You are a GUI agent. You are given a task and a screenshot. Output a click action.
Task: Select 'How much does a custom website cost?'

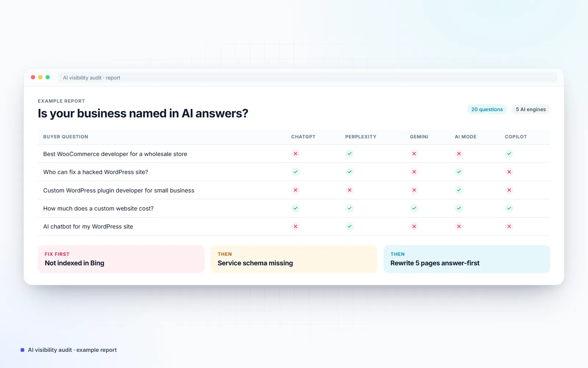[x=98, y=208]
